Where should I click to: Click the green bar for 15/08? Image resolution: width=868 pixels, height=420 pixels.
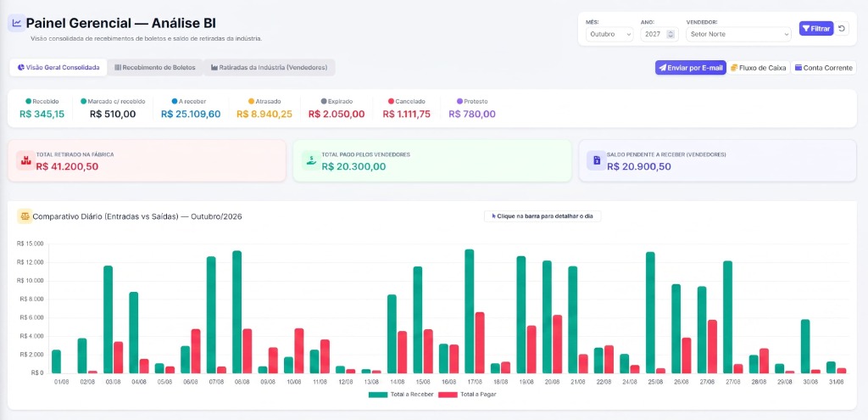tap(417, 320)
